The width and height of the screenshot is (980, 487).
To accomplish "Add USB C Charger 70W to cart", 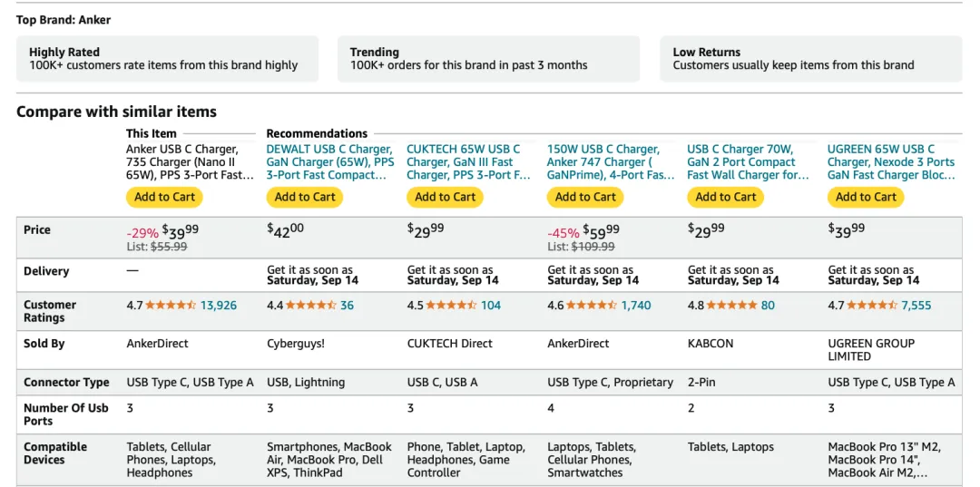I will coord(726,197).
